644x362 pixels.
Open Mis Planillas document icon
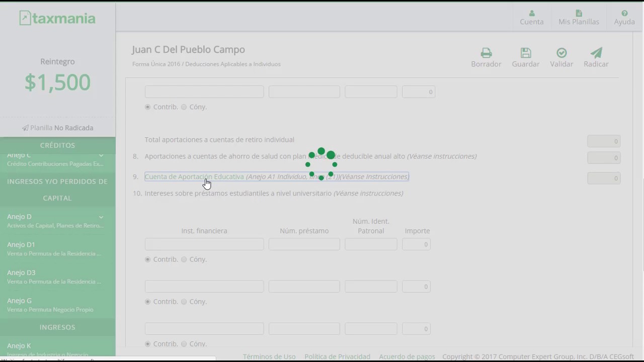point(579,14)
